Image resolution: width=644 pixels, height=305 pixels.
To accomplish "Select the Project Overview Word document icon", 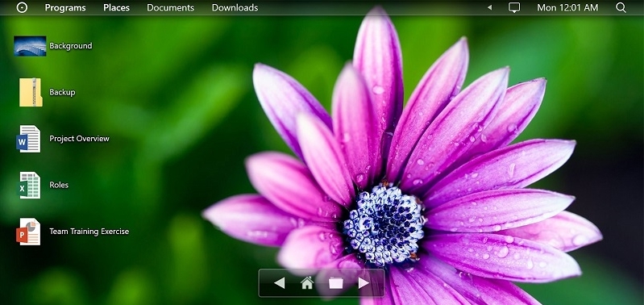I will 28,139.
